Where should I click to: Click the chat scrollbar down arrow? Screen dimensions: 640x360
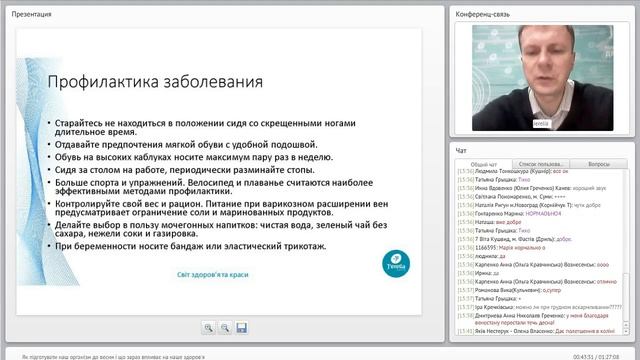tap(626, 331)
